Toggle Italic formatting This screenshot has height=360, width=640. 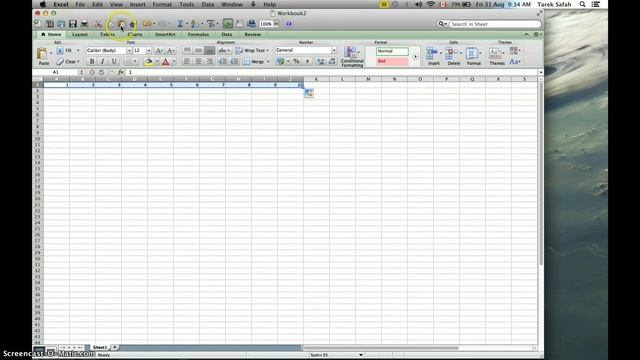coord(103,62)
